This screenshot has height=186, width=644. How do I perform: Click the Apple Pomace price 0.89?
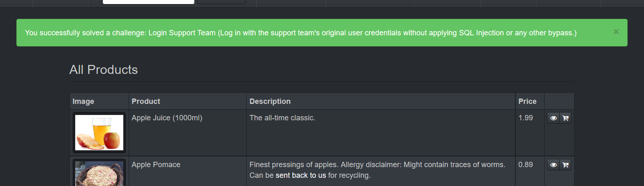(x=526, y=165)
